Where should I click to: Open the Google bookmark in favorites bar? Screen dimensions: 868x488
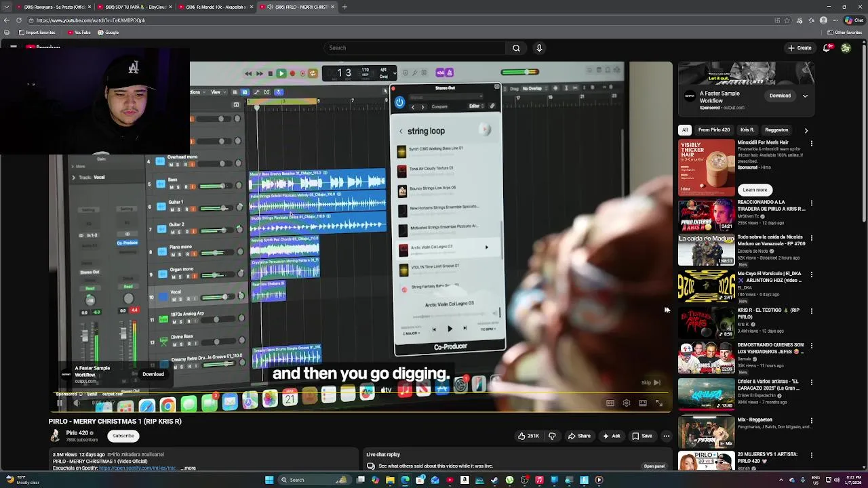(x=108, y=33)
